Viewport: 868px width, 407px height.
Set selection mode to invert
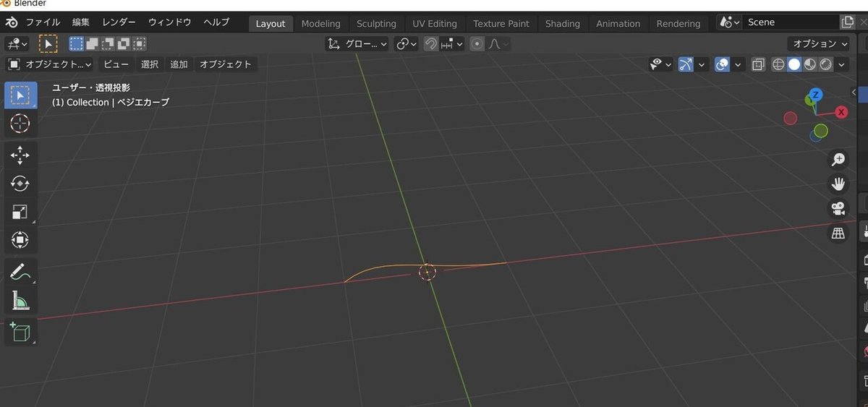click(124, 44)
